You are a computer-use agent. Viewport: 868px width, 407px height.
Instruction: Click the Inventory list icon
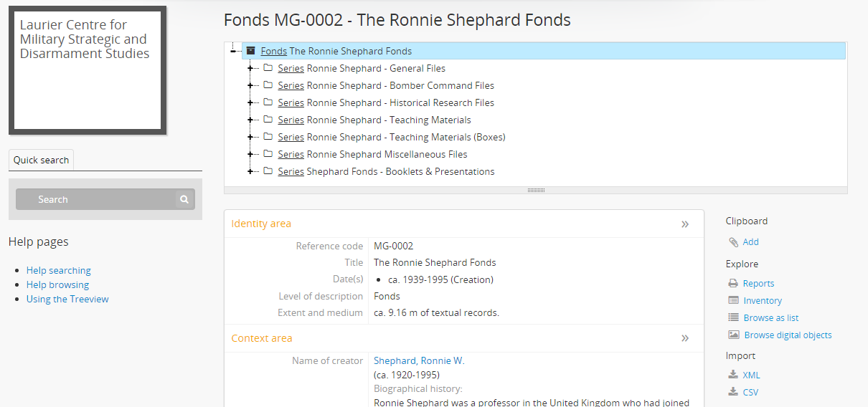click(x=733, y=300)
